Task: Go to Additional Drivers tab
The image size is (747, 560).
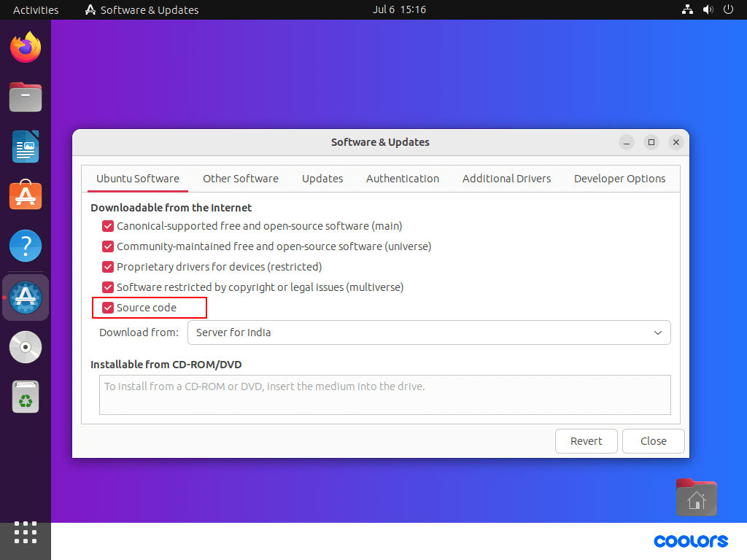Action: click(x=506, y=179)
